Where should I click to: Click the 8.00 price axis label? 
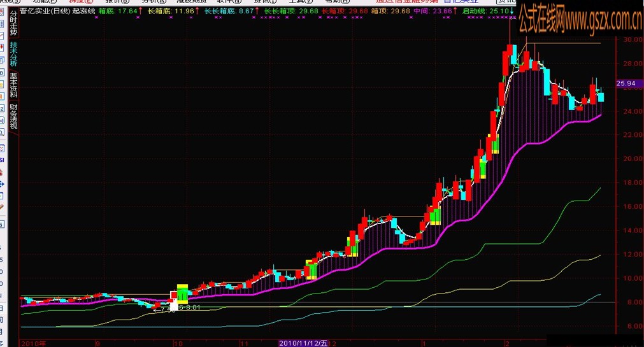tap(633, 302)
